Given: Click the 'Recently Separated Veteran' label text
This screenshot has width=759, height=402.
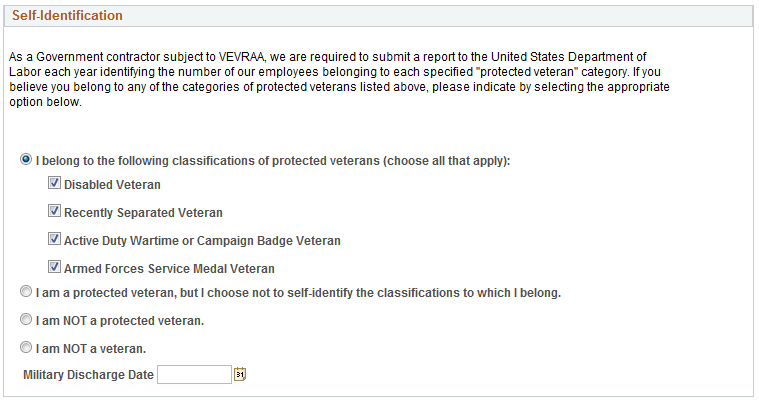Looking at the screenshot, I should coord(143,213).
